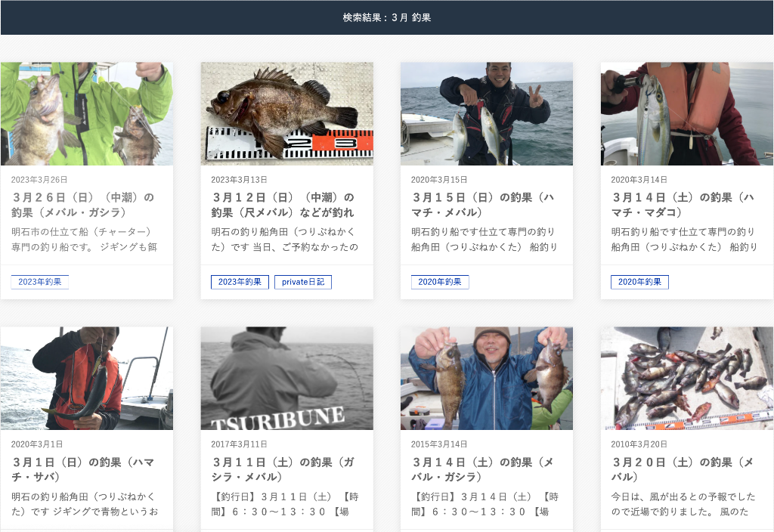Viewport: 774px width, 532px height.
Task: Select the 2020年釣果 tag on March 15 card
Action: pyautogui.click(x=440, y=282)
